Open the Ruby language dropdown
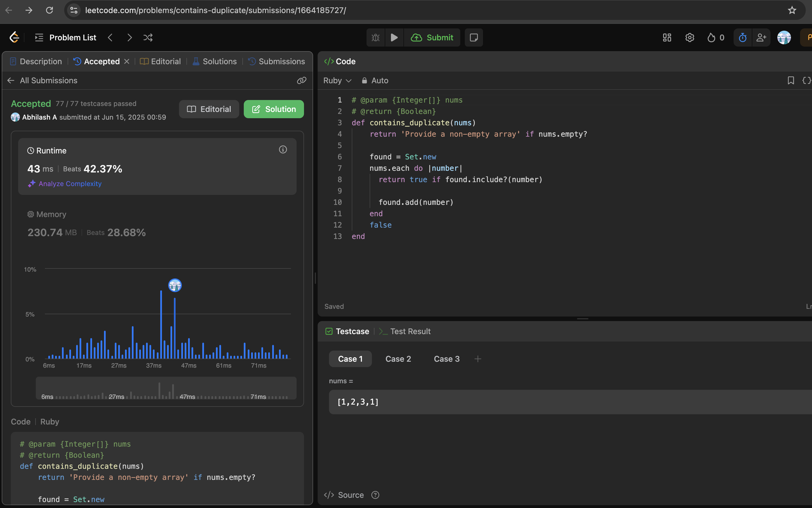 tap(337, 81)
